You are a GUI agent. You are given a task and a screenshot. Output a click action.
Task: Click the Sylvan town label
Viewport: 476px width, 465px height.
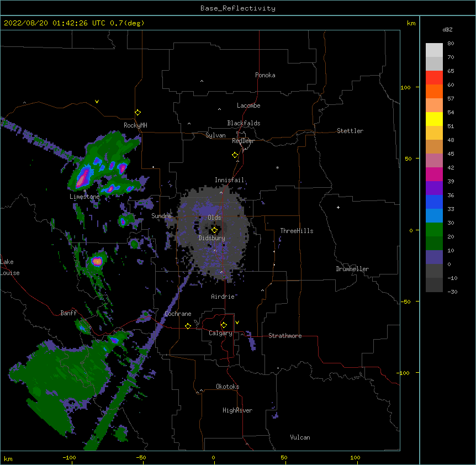[x=215, y=135]
